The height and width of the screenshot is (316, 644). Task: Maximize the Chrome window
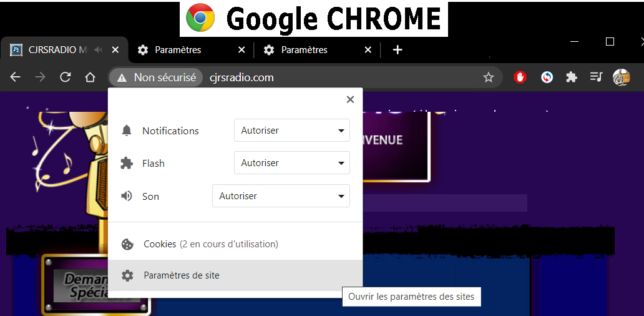coord(610,41)
